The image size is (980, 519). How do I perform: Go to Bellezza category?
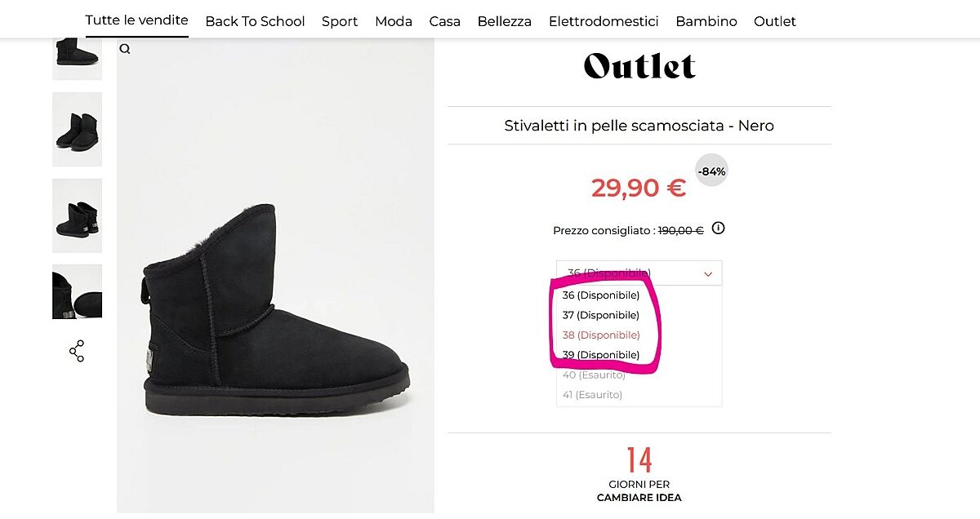pos(505,21)
